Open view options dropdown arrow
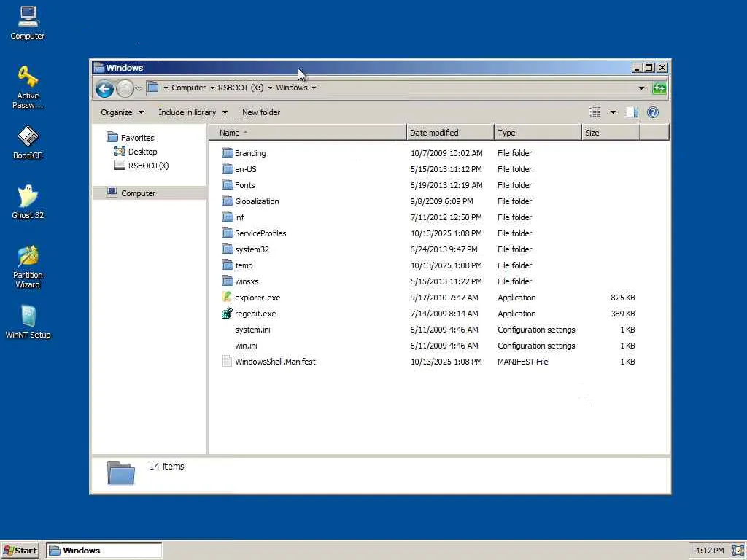The width and height of the screenshot is (747, 560). [x=613, y=112]
